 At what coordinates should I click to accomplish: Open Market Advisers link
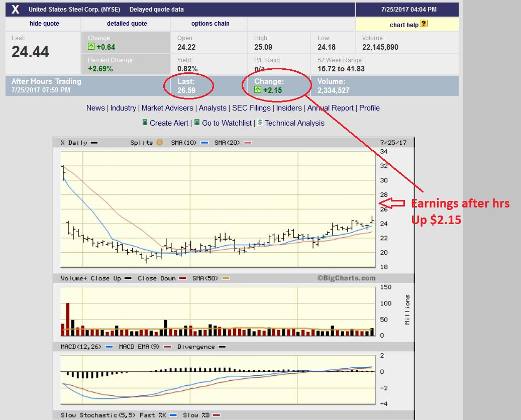coord(167,108)
